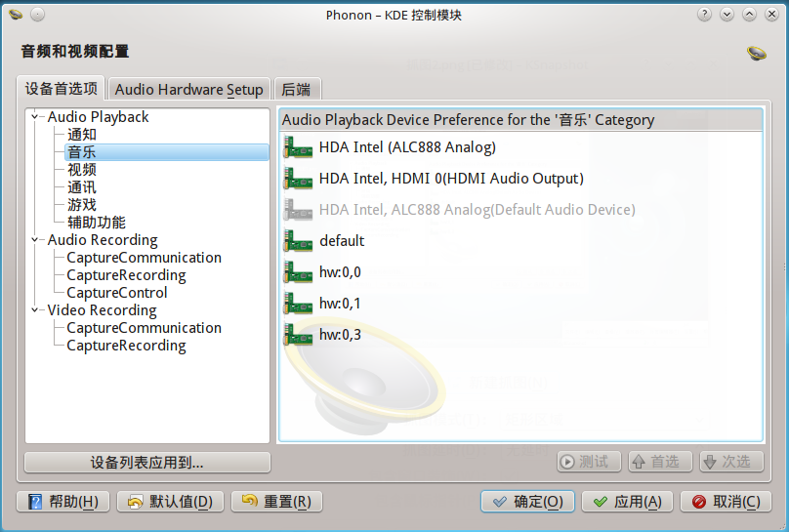The height and width of the screenshot is (532, 789).
Task: Select CaptureRecording under Audio Recording
Action: click(x=126, y=275)
